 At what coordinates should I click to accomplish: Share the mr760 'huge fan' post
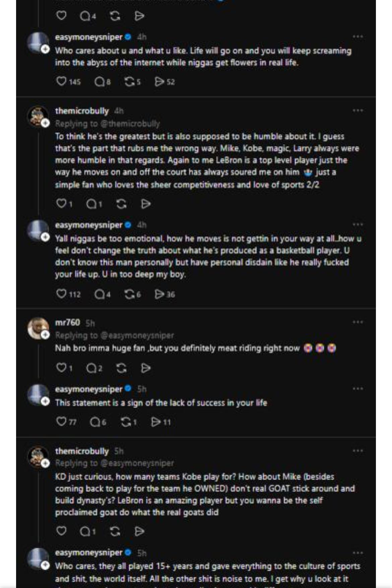146,368
